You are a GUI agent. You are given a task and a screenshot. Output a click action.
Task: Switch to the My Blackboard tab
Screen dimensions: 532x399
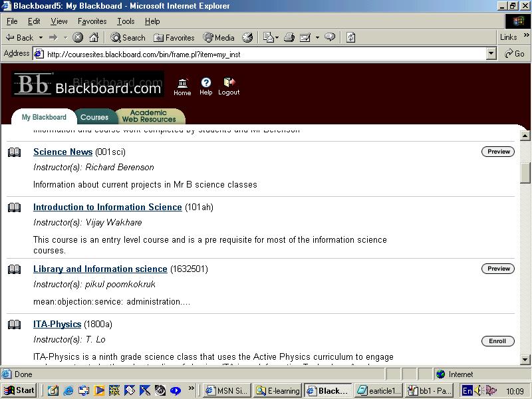coord(44,117)
